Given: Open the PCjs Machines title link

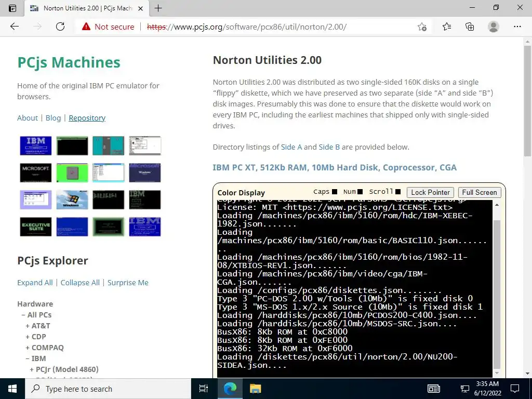Looking at the screenshot, I should 69,62.
